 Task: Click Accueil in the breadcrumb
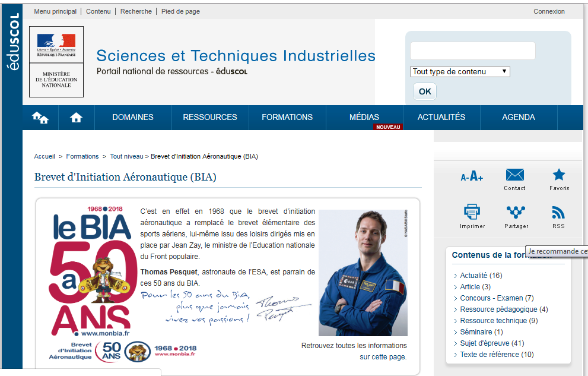pyautogui.click(x=45, y=156)
